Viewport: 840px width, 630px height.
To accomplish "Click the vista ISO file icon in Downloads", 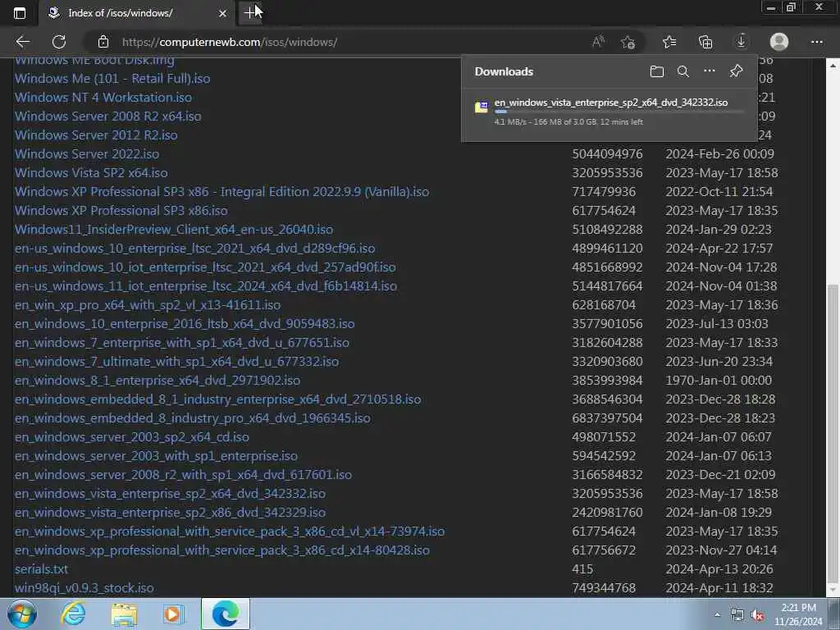I will click(482, 107).
